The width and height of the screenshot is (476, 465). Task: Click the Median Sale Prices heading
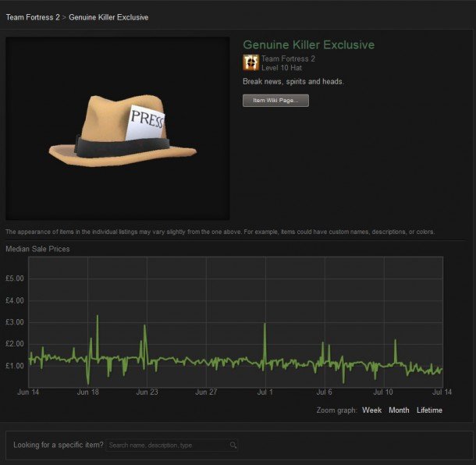(37, 249)
